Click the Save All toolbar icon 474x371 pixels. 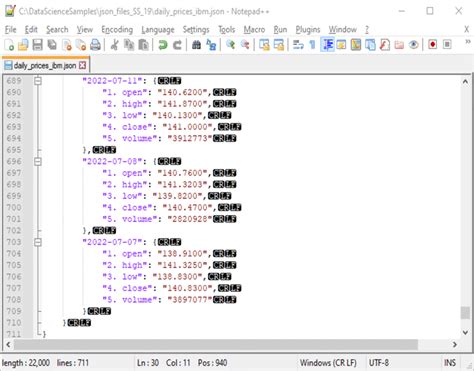click(x=52, y=45)
